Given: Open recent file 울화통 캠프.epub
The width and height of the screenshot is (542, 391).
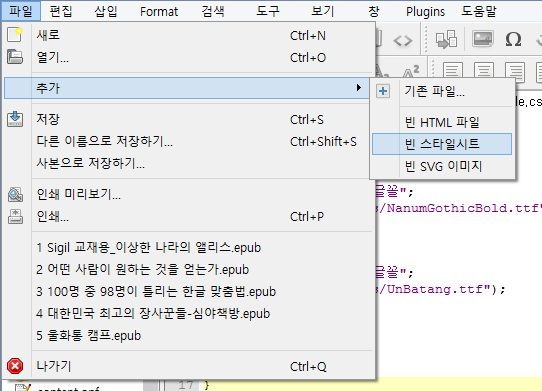Looking at the screenshot, I should [x=189, y=335].
